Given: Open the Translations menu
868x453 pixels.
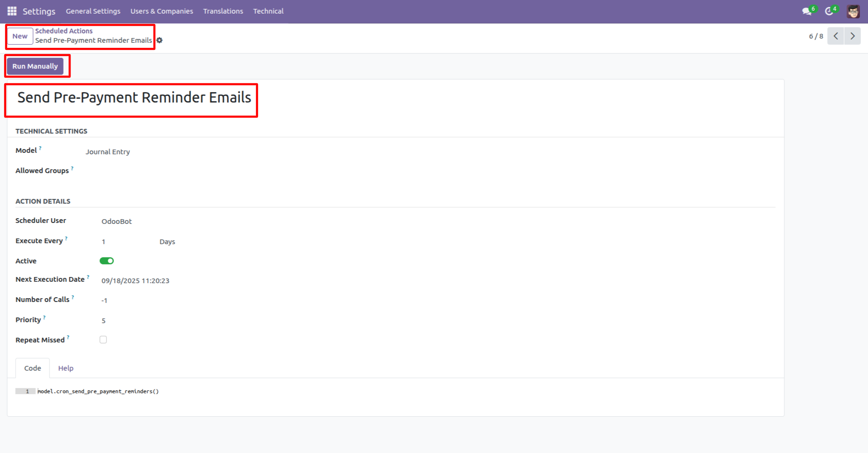Looking at the screenshot, I should pyautogui.click(x=223, y=11).
